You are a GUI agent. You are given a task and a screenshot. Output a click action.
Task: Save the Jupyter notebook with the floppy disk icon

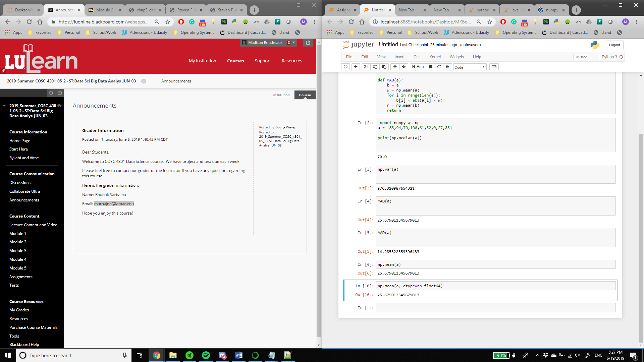(345, 67)
